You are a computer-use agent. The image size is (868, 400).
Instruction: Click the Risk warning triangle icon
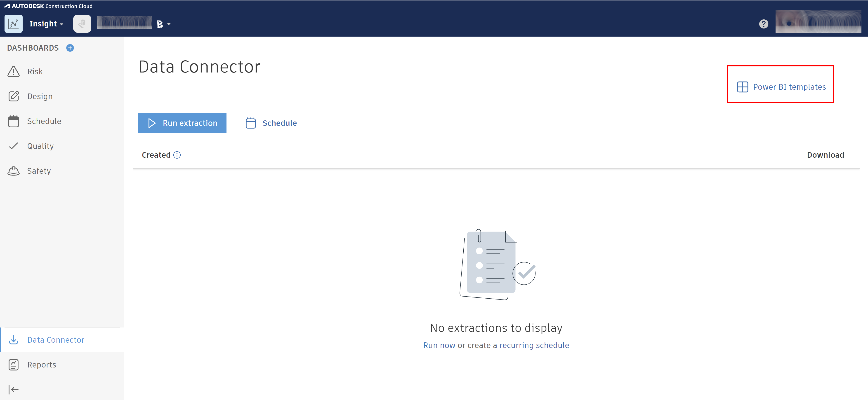coord(14,71)
